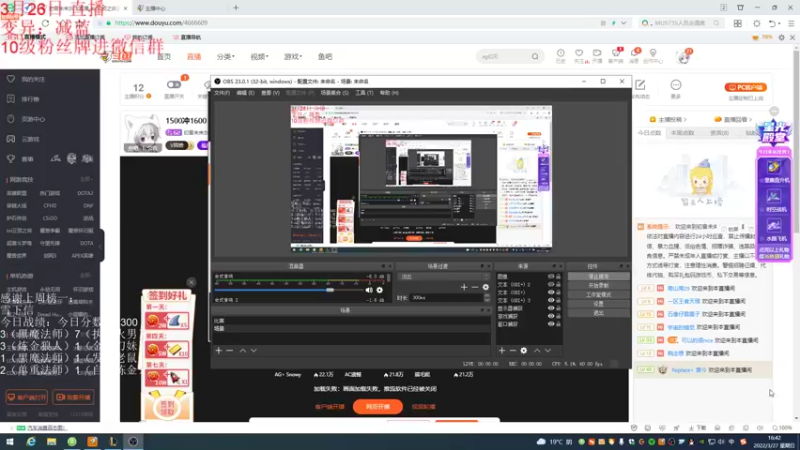Move scene up in OBS scenes panel

coord(243,351)
